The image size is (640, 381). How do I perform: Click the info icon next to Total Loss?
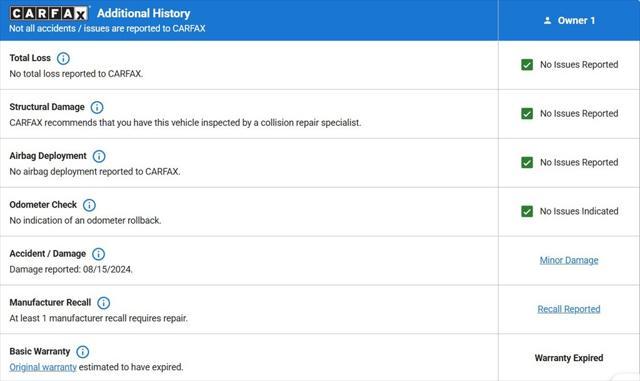click(63, 58)
